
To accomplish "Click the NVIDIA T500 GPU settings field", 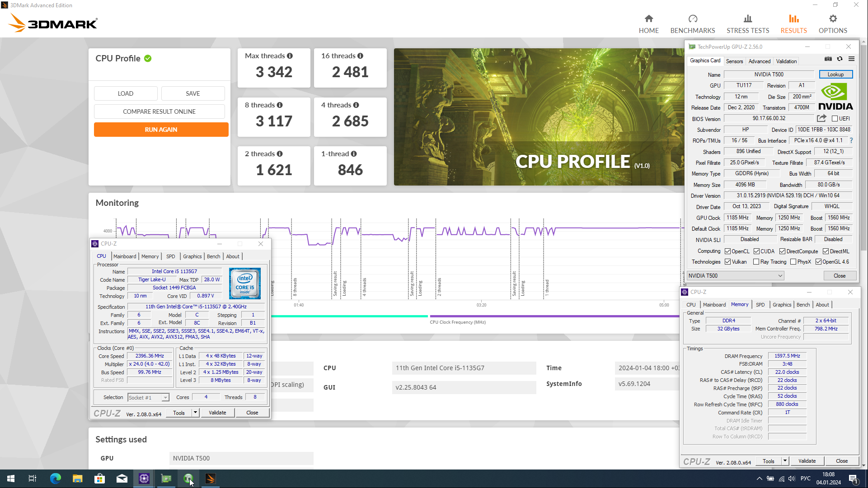I will [241, 458].
